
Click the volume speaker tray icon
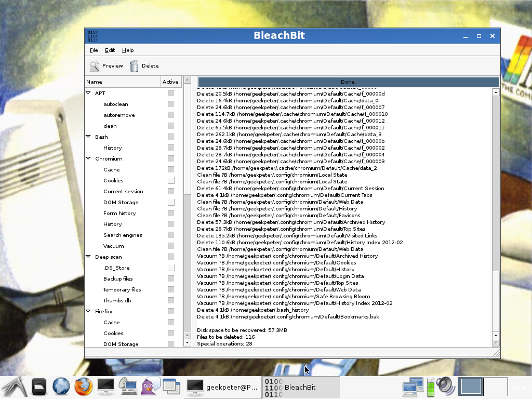coord(445,387)
